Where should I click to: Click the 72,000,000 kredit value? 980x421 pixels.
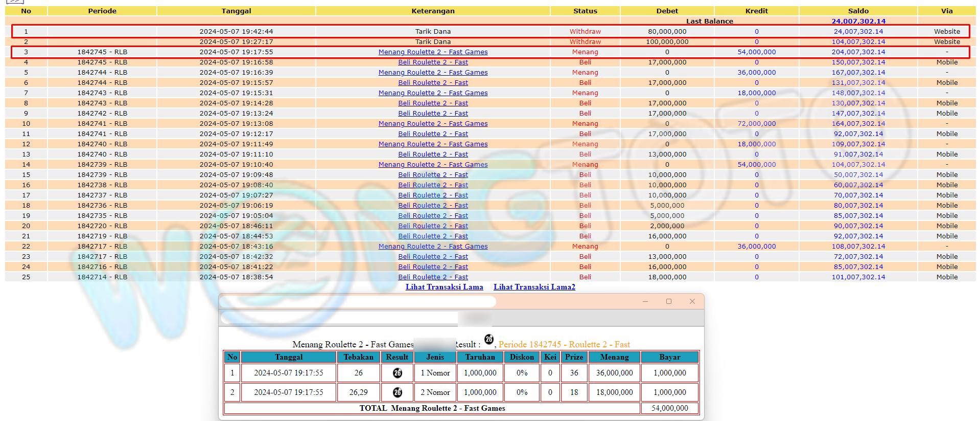pyautogui.click(x=756, y=123)
